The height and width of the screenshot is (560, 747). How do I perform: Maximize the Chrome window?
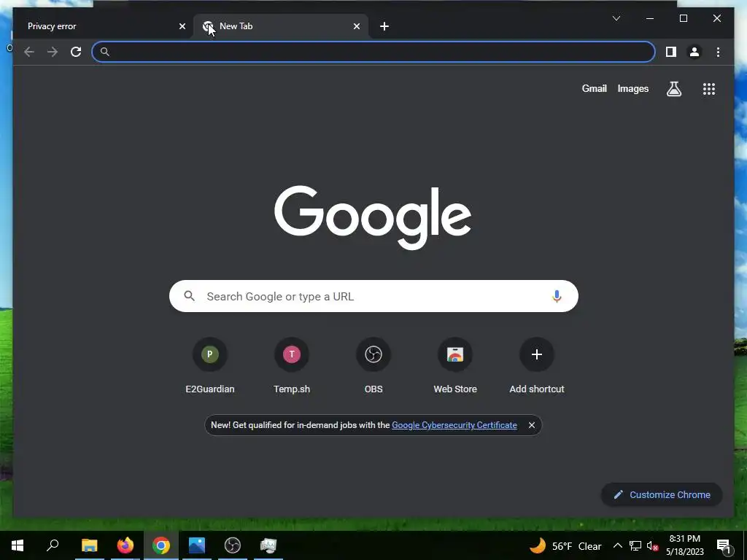point(683,18)
